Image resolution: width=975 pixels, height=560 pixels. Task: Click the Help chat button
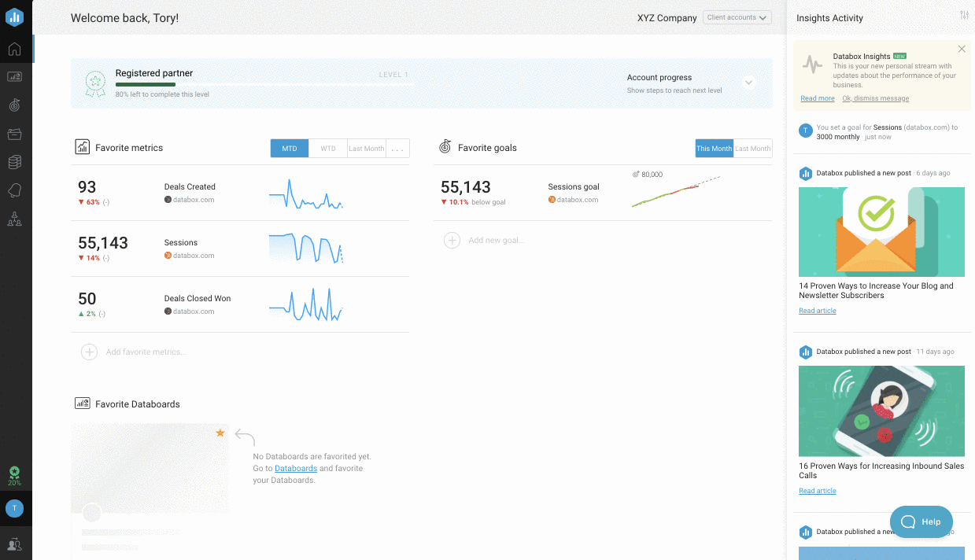click(x=921, y=521)
